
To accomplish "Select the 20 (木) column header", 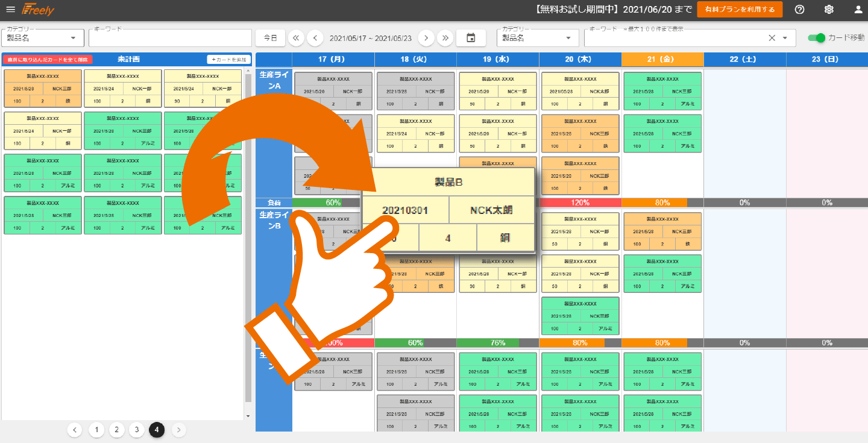I will (580, 59).
